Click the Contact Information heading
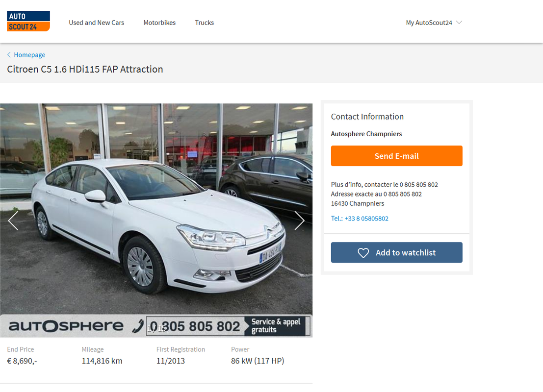543x392 pixels. [x=367, y=117]
